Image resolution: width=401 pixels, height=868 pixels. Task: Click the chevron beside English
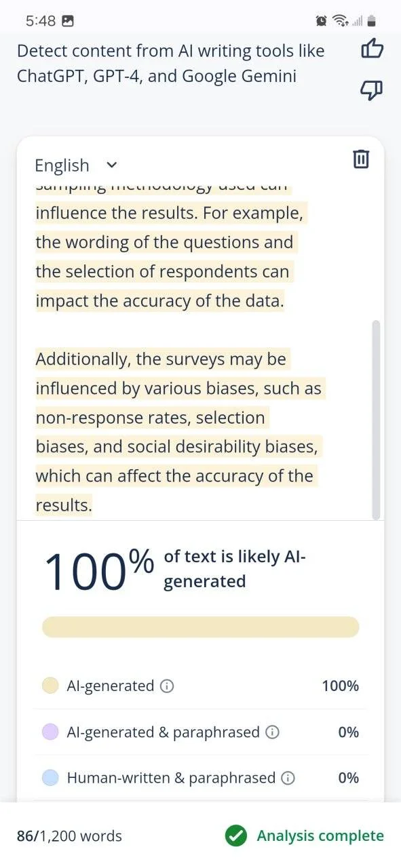112,165
